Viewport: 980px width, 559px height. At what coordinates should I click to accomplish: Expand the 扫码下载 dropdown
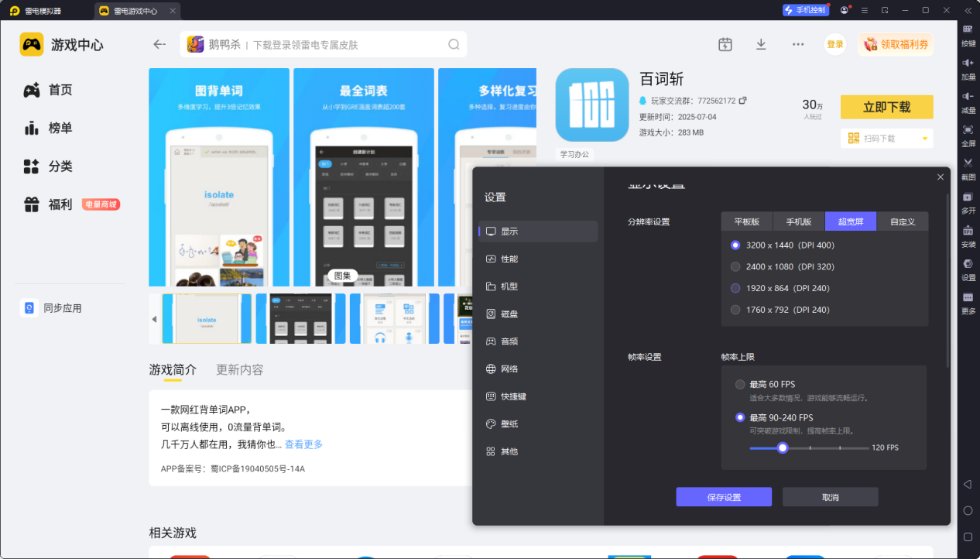[886, 138]
